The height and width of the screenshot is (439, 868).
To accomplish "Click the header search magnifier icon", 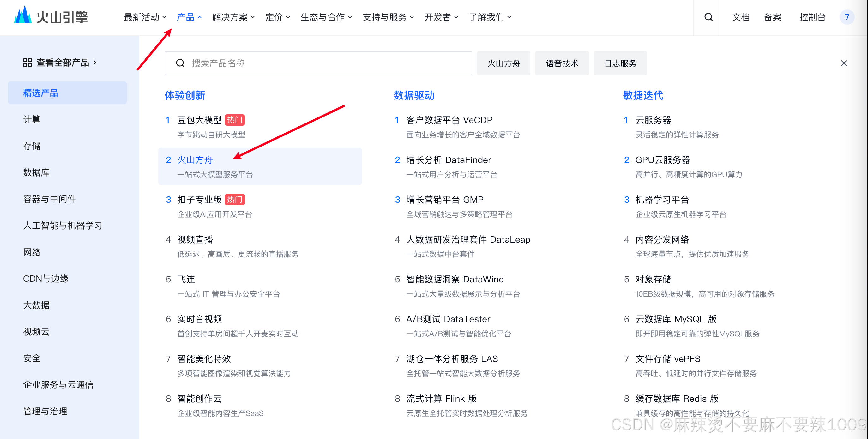I will (x=708, y=17).
